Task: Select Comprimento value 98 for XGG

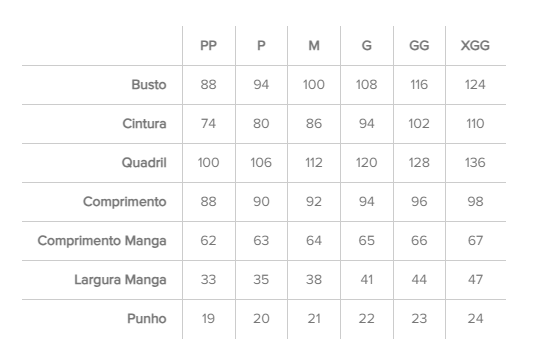Action: pyautogui.click(x=475, y=201)
